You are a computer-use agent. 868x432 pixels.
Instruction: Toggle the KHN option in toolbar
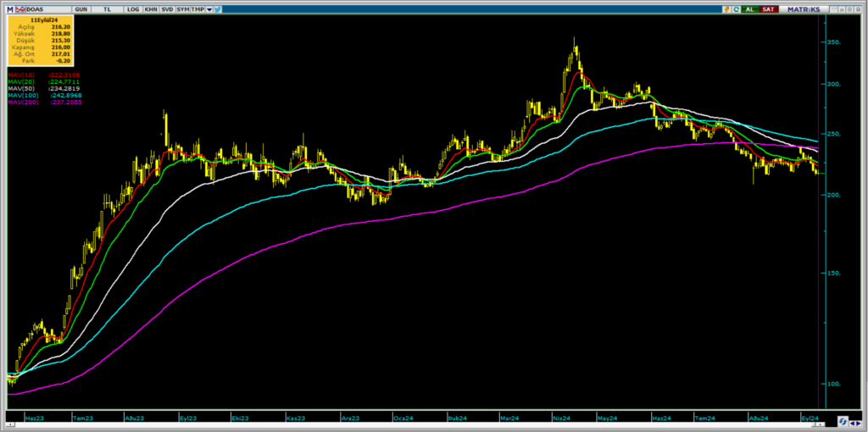150,8
